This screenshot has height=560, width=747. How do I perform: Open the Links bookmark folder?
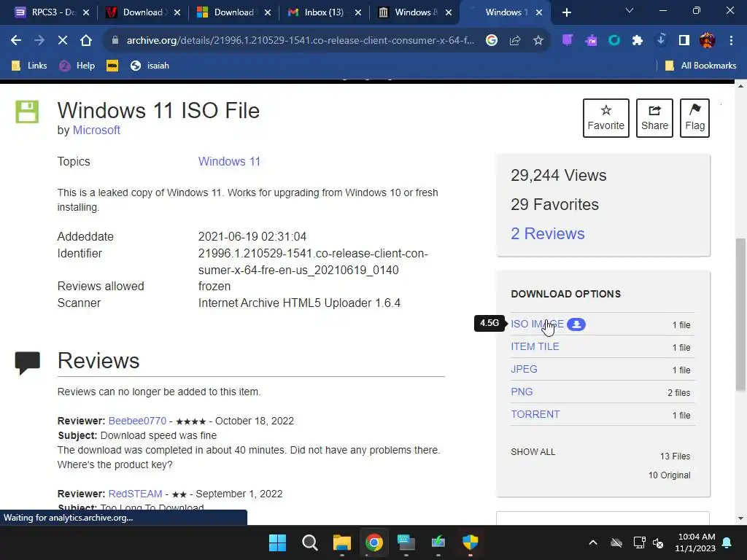coord(29,66)
